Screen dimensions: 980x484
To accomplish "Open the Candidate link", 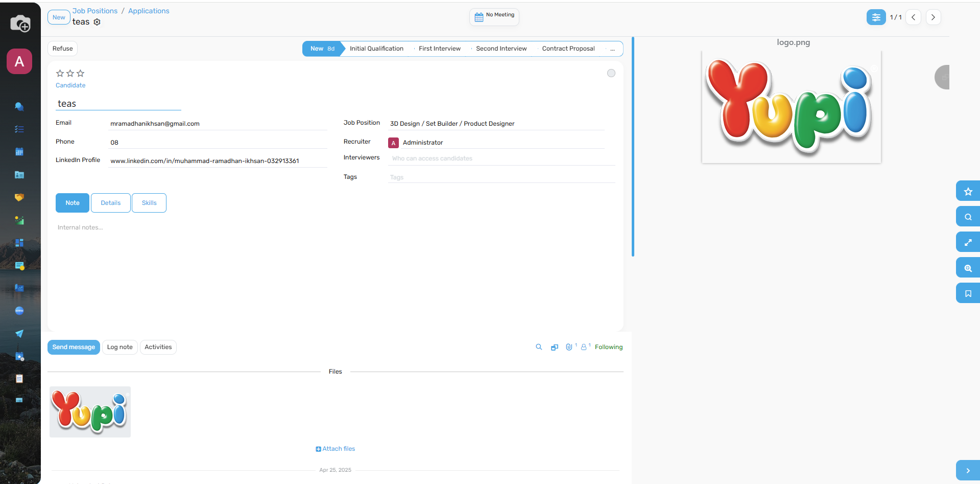I will pos(70,85).
